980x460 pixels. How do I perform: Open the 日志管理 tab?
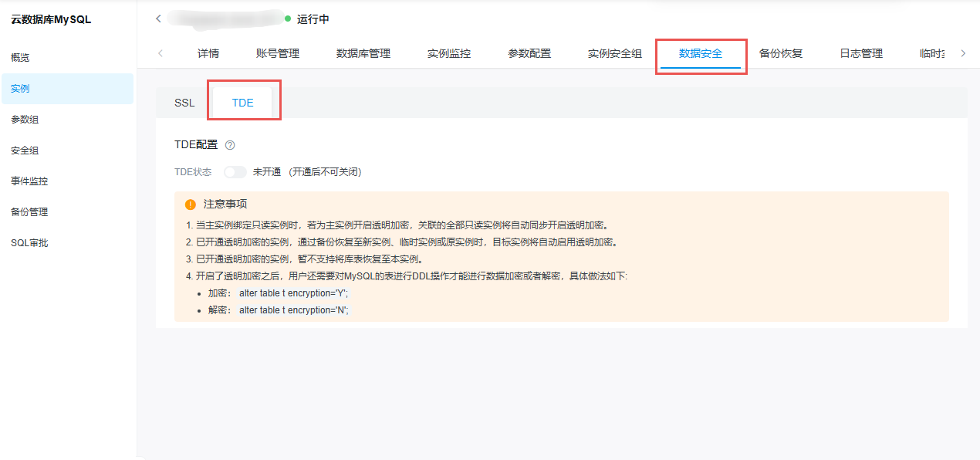click(x=861, y=53)
